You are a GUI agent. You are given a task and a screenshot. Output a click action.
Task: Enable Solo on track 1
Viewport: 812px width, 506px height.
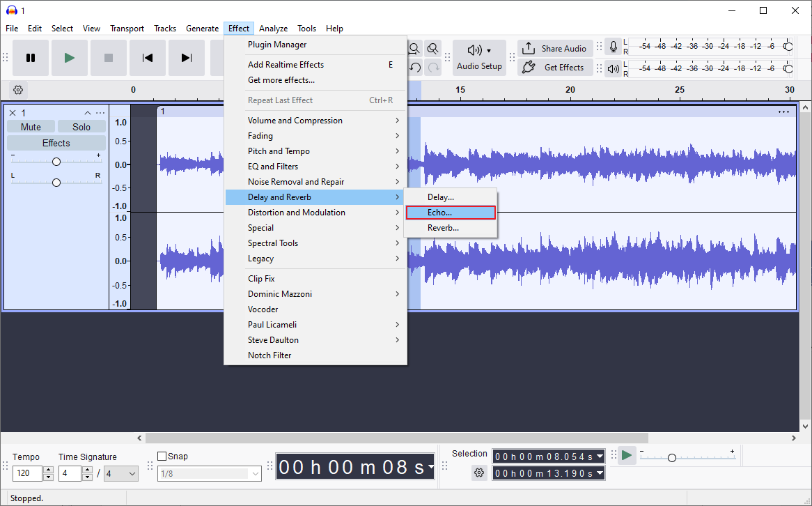[81, 126]
